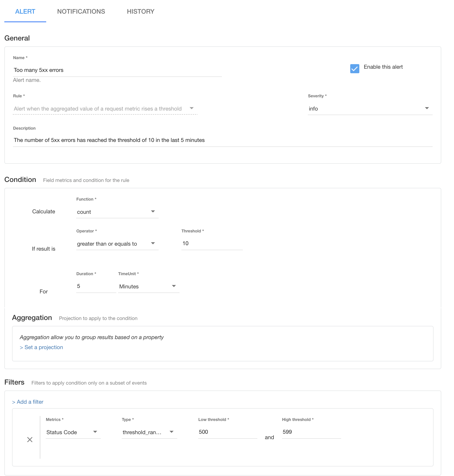The height and width of the screenshot is (476, 454).
Task: Open the Operator dropdown arrow
Action: pos(153,243)
